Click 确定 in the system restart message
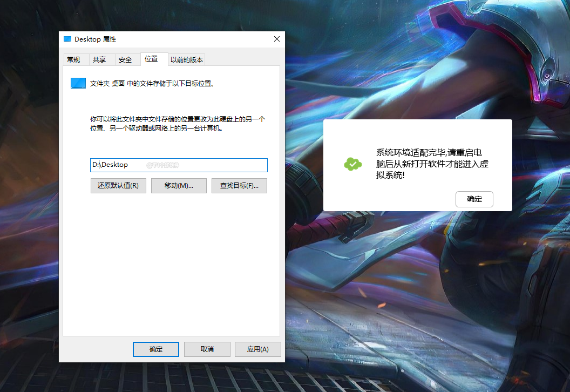 point(474,199)
